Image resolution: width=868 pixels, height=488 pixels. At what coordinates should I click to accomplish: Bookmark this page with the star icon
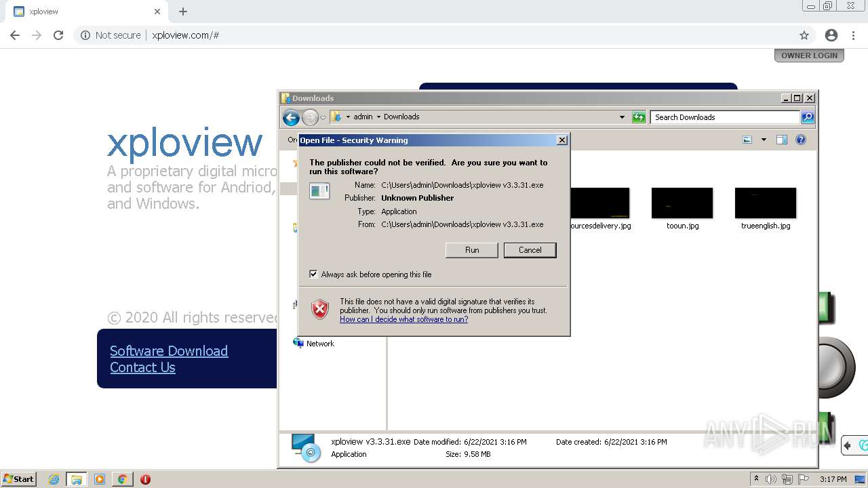(804, 35)
